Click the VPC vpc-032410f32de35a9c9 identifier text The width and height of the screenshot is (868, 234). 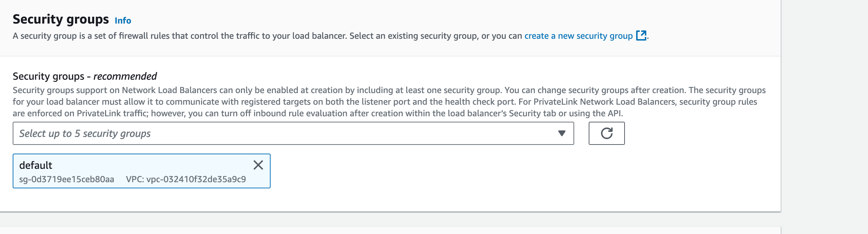186,179
